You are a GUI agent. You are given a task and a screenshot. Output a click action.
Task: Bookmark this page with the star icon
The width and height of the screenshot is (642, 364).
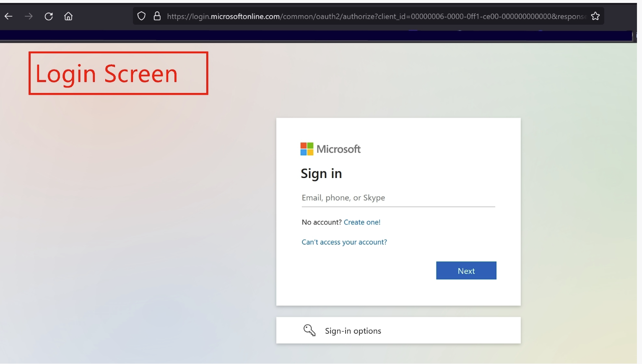pyautogui.click(x=595, y=15)
